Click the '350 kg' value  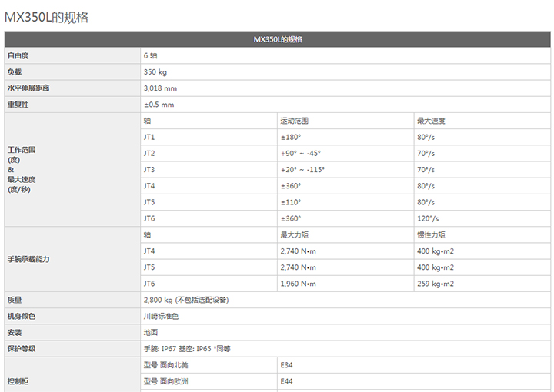point(155,72)
